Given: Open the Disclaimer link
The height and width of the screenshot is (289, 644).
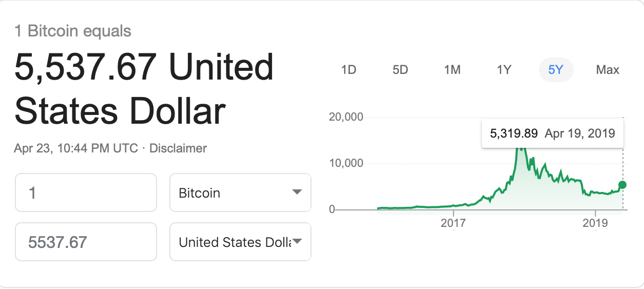Looking at the screenshot, I should [178, 148].
